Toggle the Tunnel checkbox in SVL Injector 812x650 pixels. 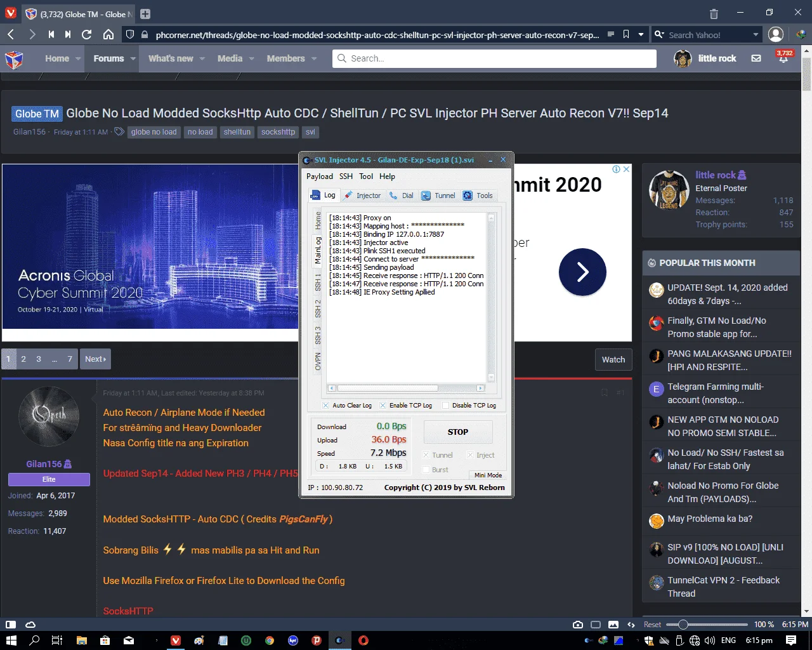(426, 455)
